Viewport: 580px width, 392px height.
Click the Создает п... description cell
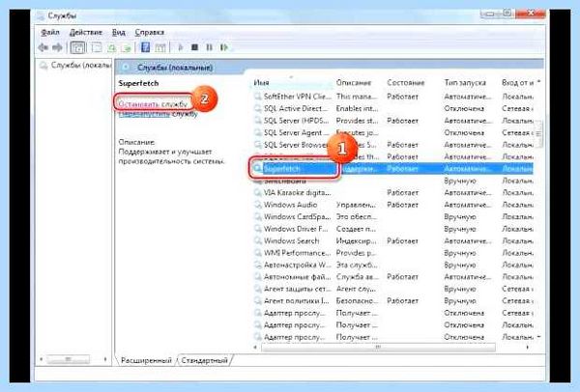356,229
